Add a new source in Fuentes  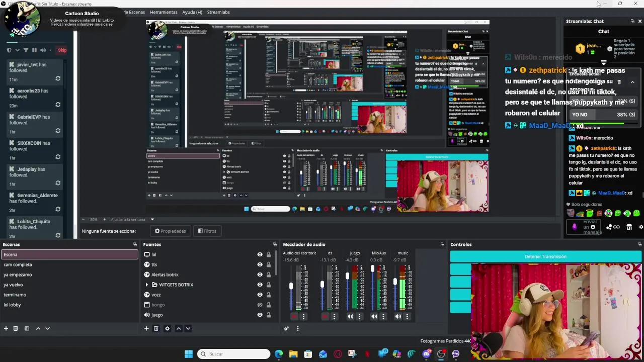coord(146,328)
